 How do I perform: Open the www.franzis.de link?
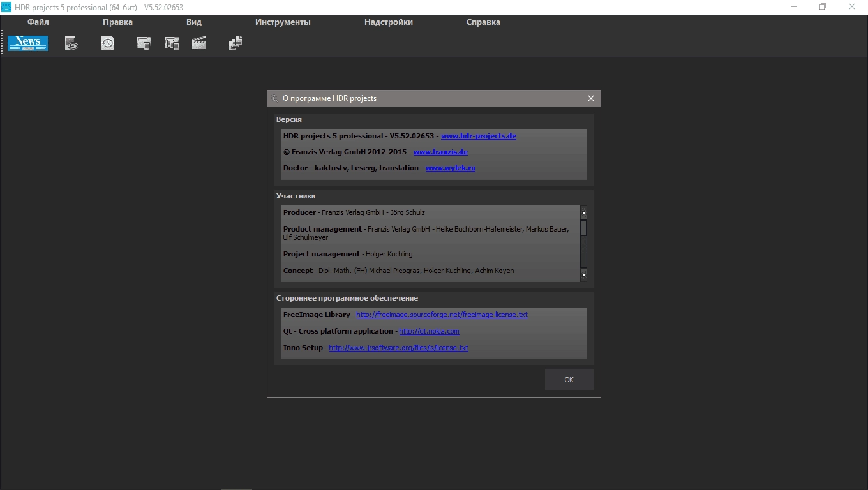440,152
